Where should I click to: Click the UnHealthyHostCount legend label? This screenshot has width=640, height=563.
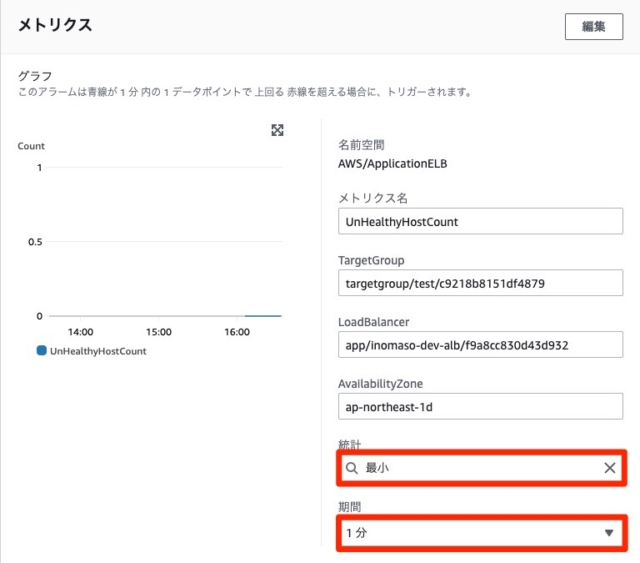point(98,351)
